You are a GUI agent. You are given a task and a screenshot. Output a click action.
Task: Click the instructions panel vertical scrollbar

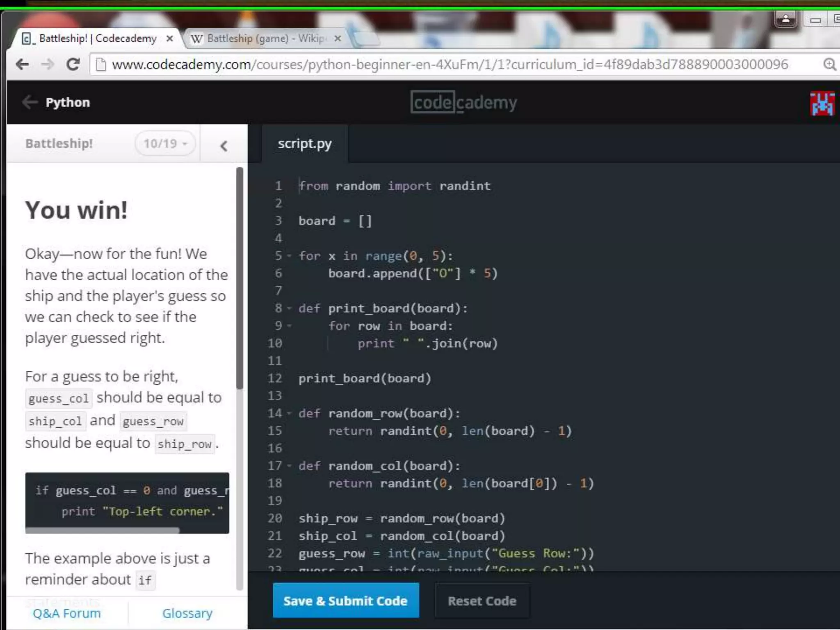click(240, 279)
